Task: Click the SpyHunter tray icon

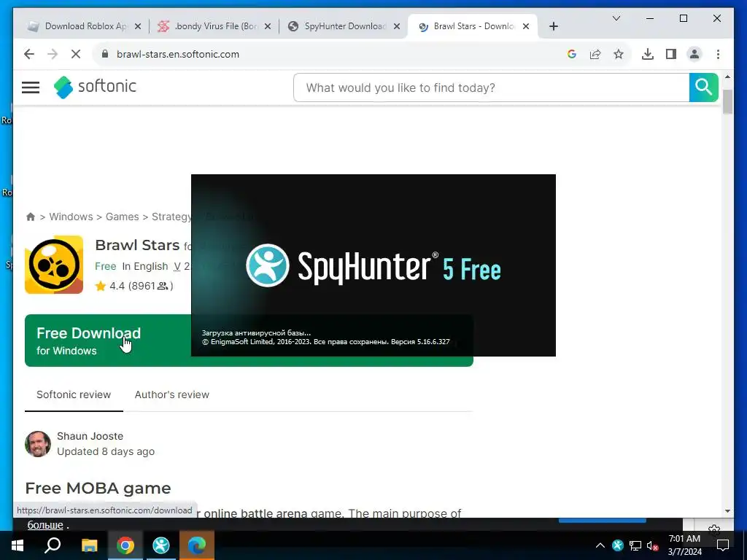Action: click(x=618, y=545)
